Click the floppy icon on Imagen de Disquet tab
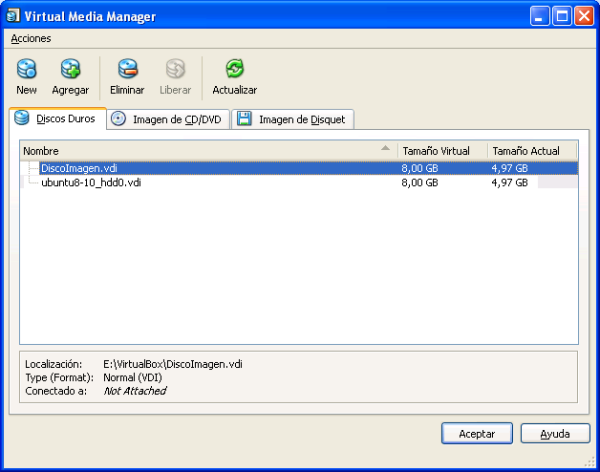The image size is (600, 472). pos(245,119)
